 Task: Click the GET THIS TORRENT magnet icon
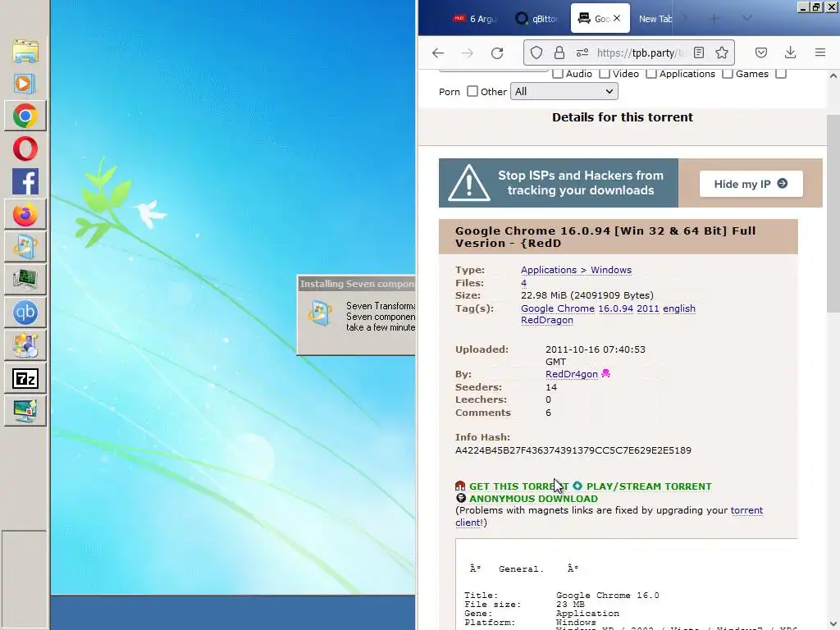point(460,486)
